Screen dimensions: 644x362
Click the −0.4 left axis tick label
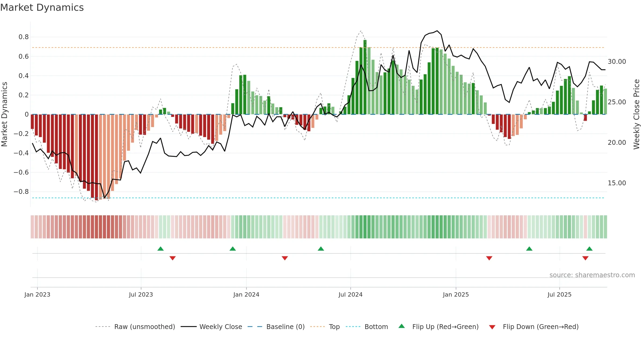[21, 153]
